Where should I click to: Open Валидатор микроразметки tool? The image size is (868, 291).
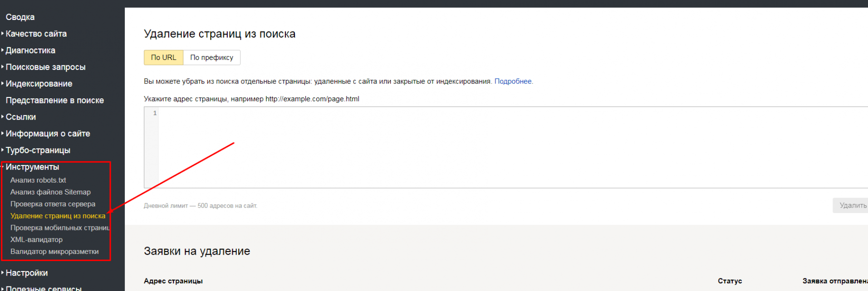54,252
